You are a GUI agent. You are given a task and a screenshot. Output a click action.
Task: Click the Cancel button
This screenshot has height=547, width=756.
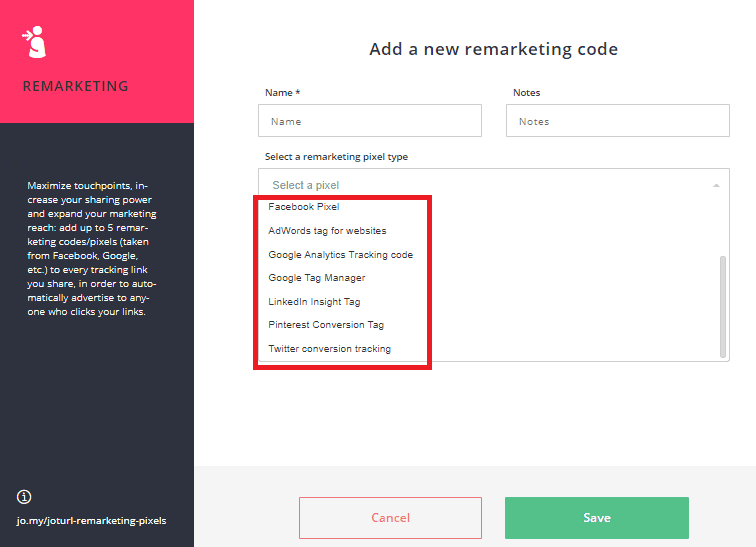click(x=390, y=518)
